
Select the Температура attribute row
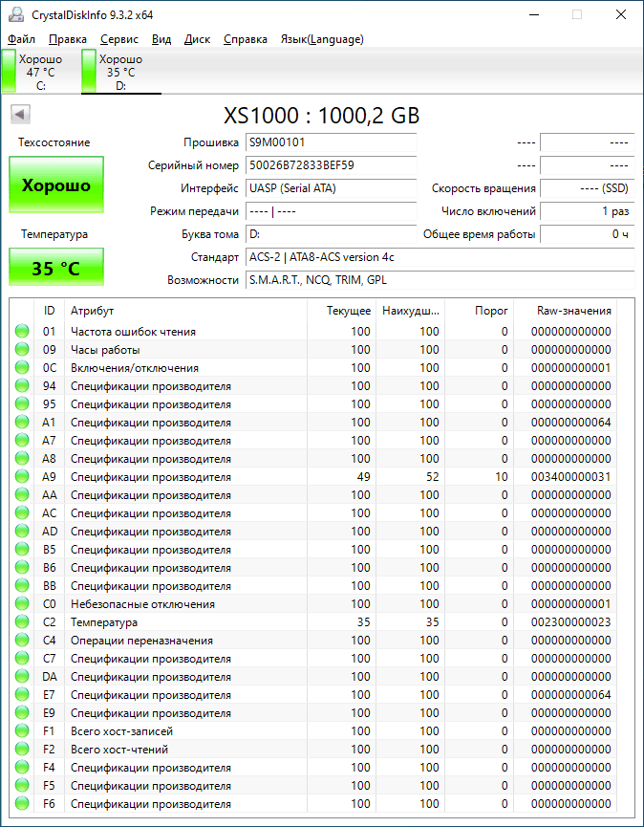pyautogui.click(x=313, y=622)
